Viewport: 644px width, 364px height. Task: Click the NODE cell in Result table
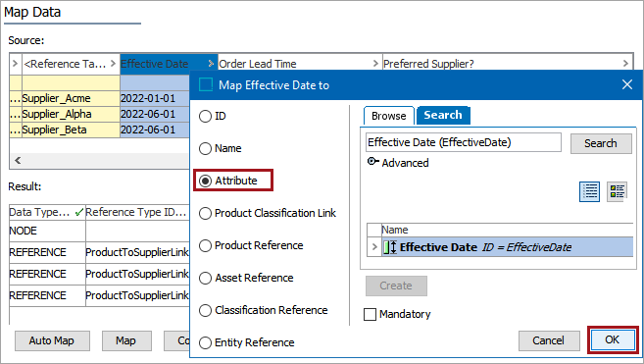tap(47, 232)
